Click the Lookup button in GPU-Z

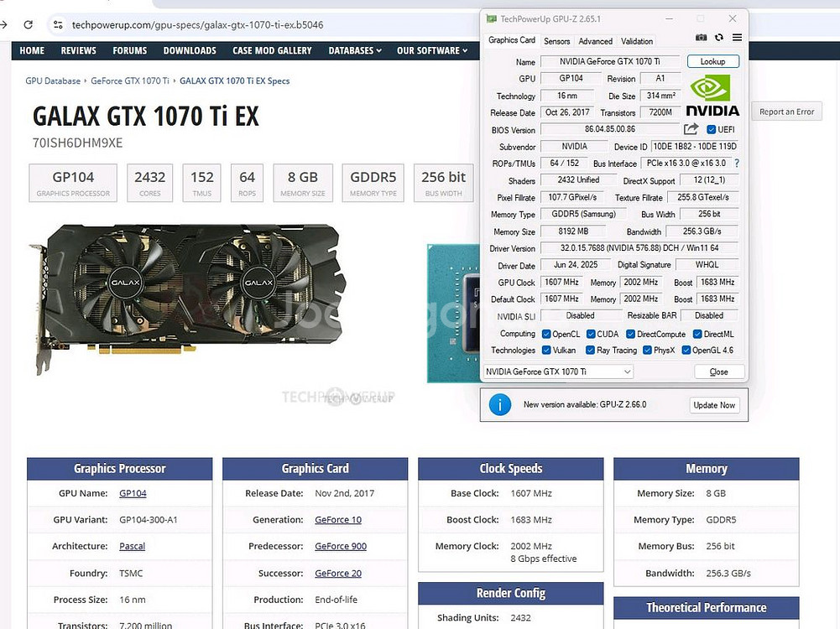coord(713,61)
